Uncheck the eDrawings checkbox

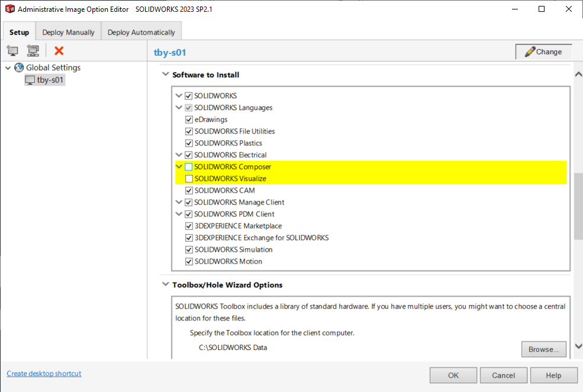coord(189,119)
